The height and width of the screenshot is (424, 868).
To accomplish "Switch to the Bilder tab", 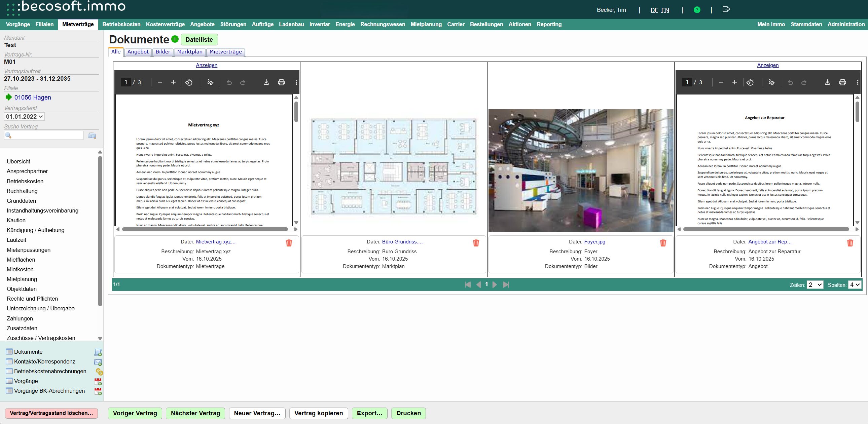I will point(163,51).
